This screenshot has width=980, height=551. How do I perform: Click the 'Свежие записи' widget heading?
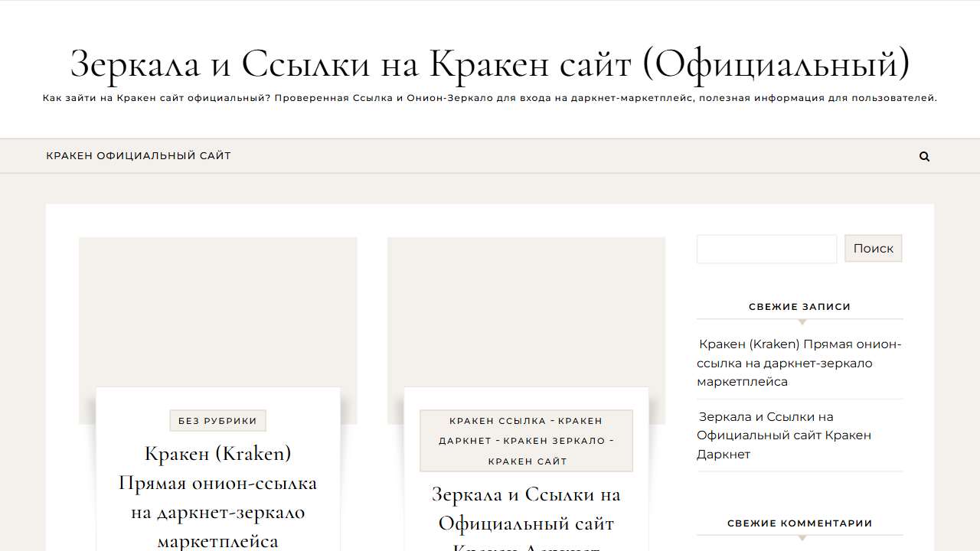point(799,307)
